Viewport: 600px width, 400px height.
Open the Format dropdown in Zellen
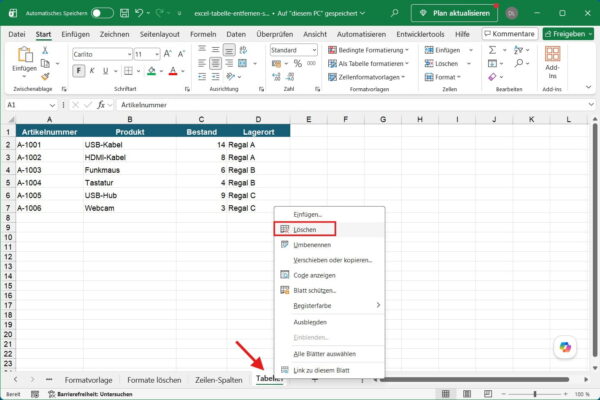(x=443, y=77)
